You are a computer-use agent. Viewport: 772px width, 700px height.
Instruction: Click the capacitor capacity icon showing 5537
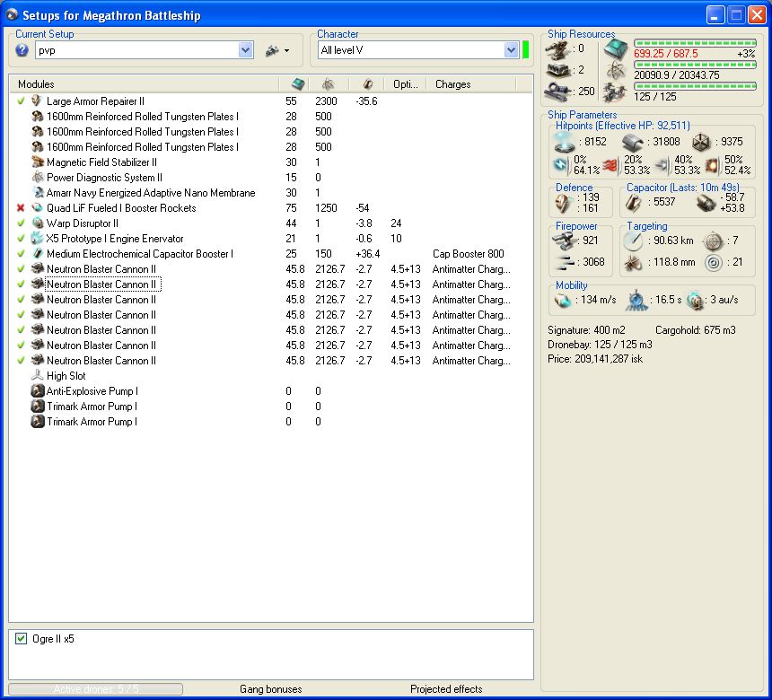point(633,202)
